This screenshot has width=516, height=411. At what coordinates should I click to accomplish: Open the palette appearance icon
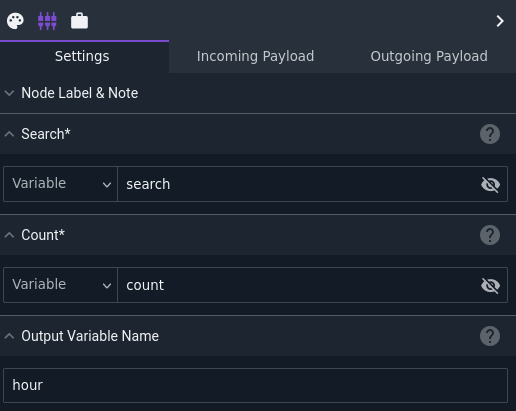(15, 21)
